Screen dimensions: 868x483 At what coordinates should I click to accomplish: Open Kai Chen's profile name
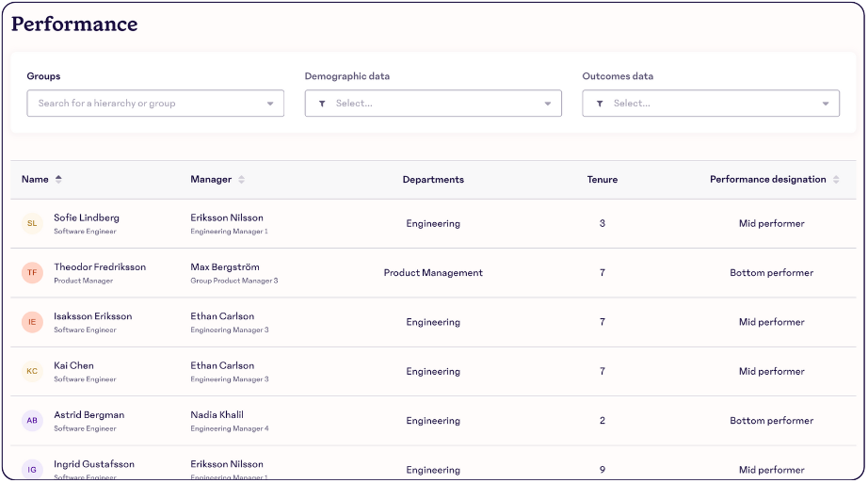(73, 365)
